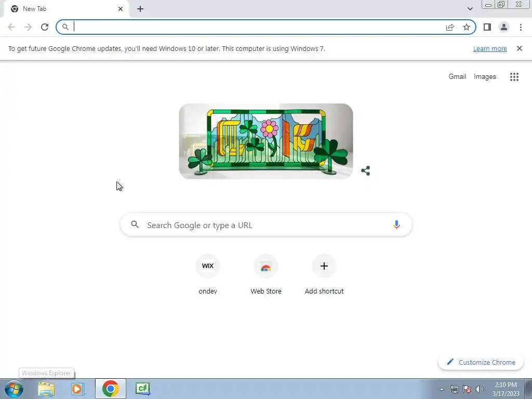
Task: Open Windows Explorer from the taskbar
Action: [x=46, y=389]
